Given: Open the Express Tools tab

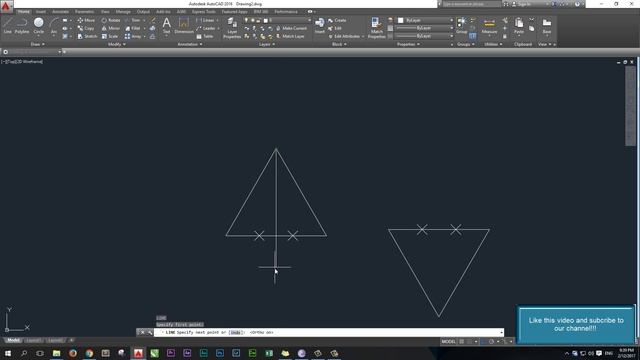Looking at the screenshot, I should click(204, 11).
